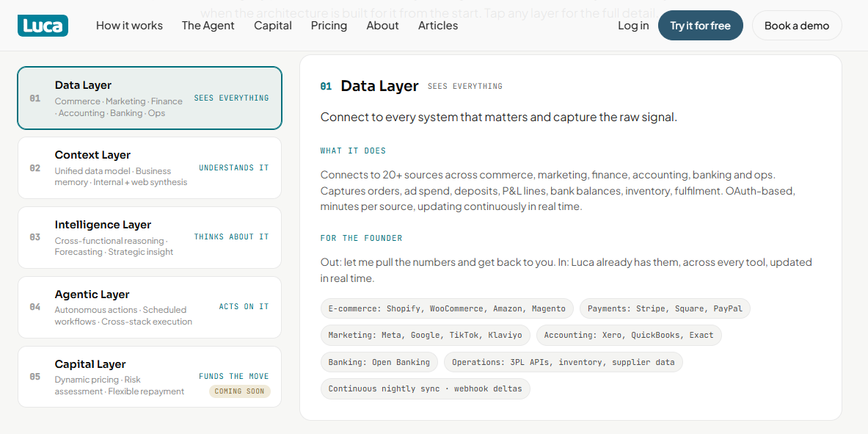Click the Book a demo button
The width and height of the screenshot is (868, 434).
point(797,26)
